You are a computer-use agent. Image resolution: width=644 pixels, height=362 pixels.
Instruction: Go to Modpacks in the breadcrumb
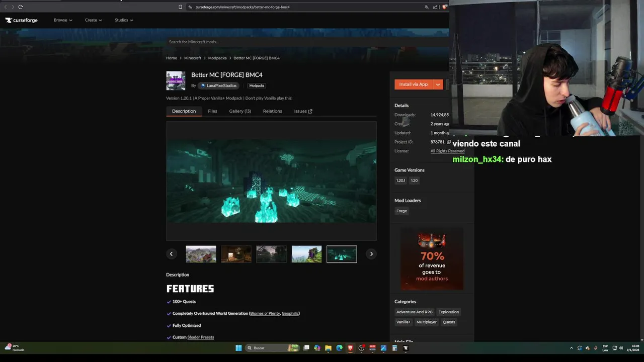click(x=217, y=58)
